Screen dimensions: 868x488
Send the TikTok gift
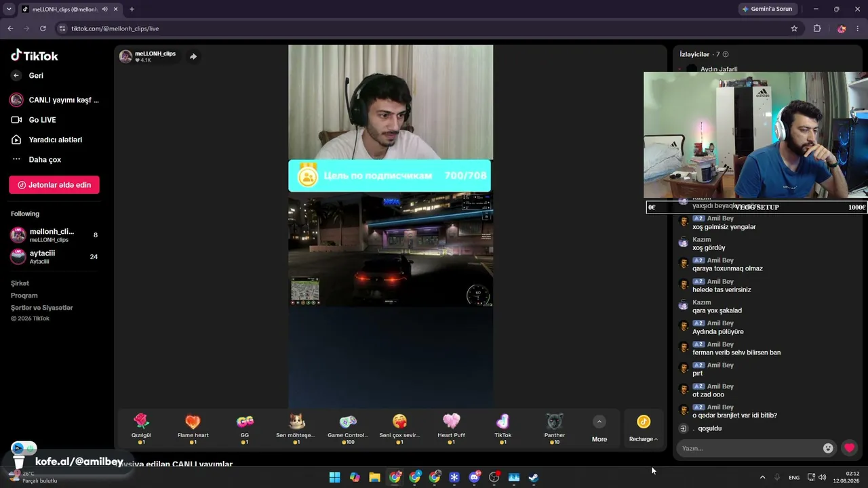tap(502, 428)
